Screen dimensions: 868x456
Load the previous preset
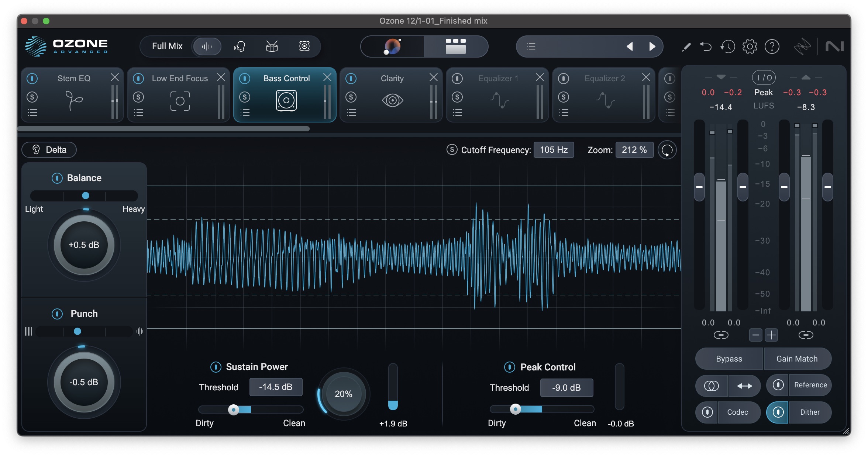click(630, 46)
